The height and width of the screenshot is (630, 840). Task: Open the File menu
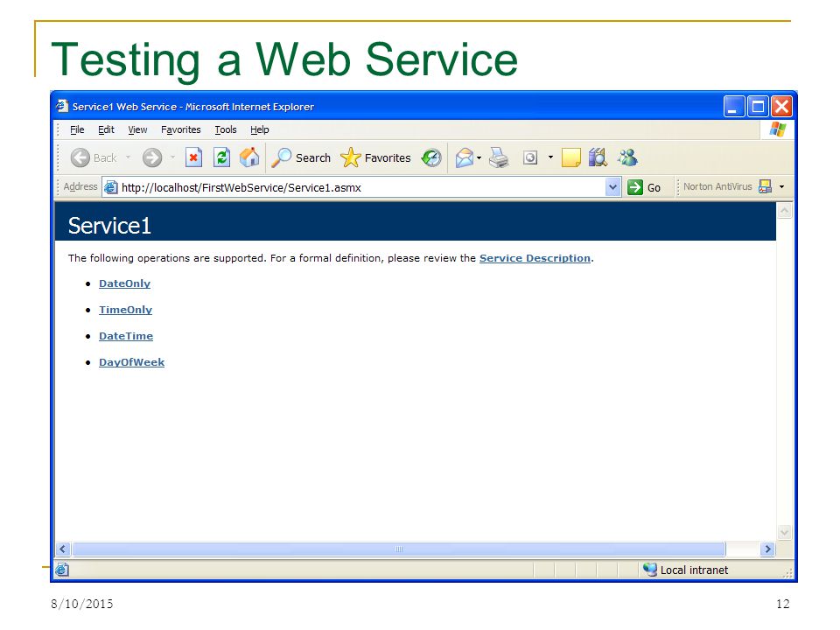(77, 129)
